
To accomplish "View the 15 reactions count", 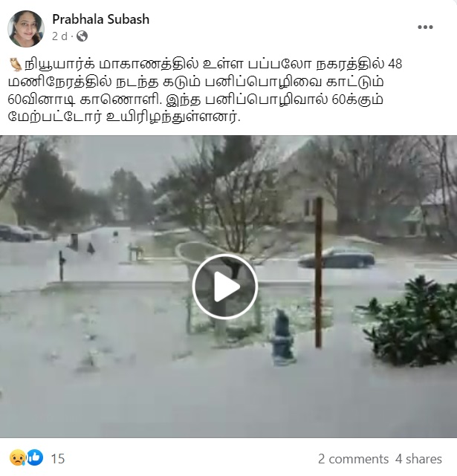I will point(57,459).
